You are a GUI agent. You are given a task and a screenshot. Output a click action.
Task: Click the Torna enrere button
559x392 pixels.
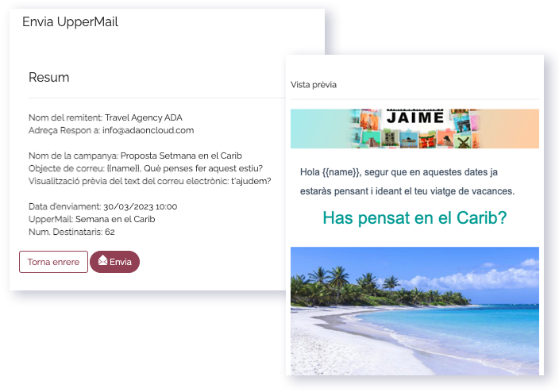coord(53,262)
